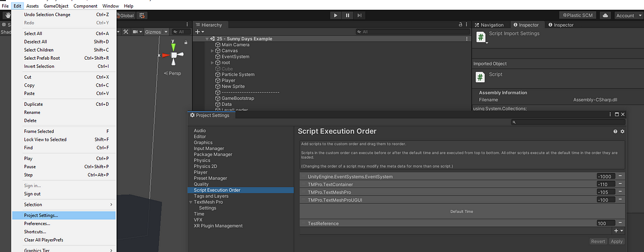Viewport: 644px width, 252px height.
Task: Open the Account dropdown
Action: (x=628, y=16)
